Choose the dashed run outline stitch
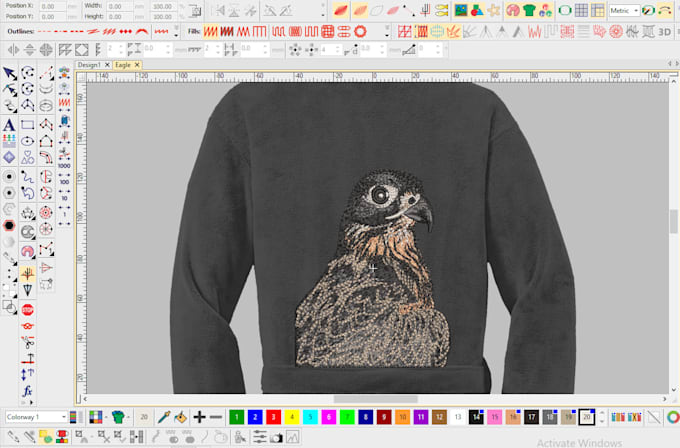Viewport: 680px width, 448px height. coord(44,31)
